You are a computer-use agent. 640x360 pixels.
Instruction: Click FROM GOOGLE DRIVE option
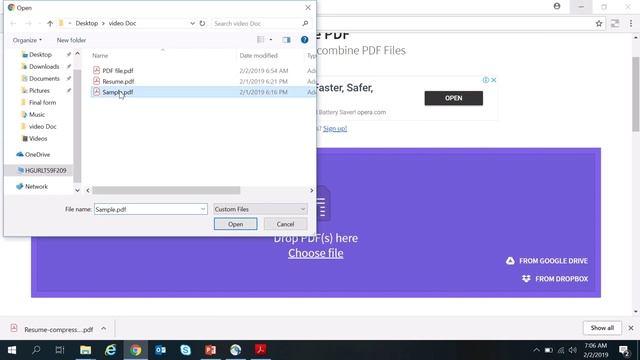coord(547,261)
